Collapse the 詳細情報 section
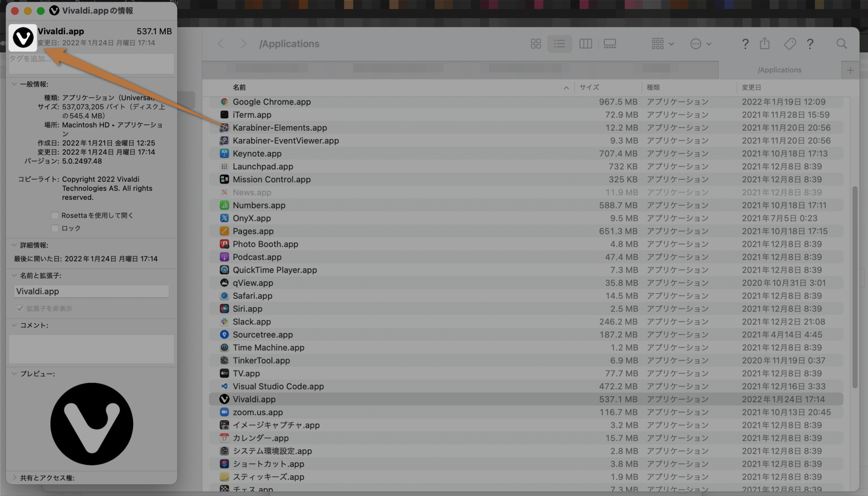This screenshot has width=868, height=496. [x=14, y=245]
